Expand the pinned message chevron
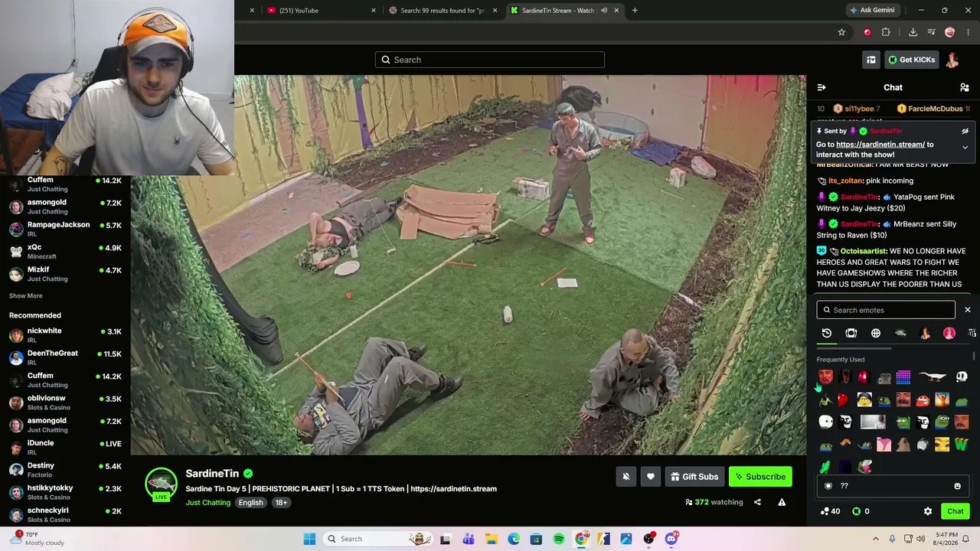980x551 pixels. (x=965, y=147)
